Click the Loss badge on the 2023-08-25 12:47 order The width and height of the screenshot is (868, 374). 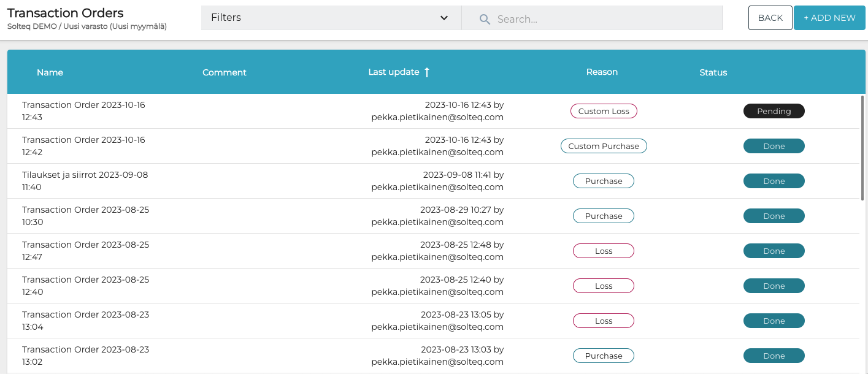[x=604, y=251]
